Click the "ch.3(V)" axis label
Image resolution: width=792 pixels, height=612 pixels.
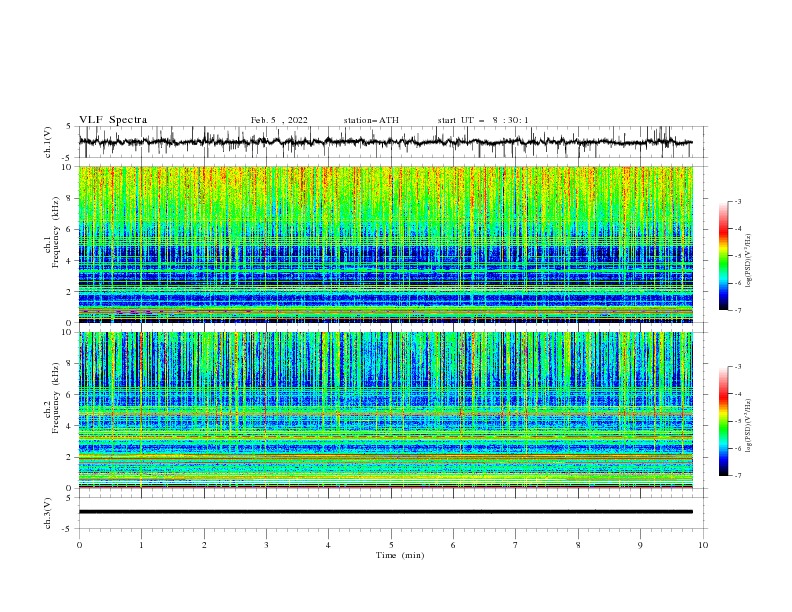tap(48, 513)
